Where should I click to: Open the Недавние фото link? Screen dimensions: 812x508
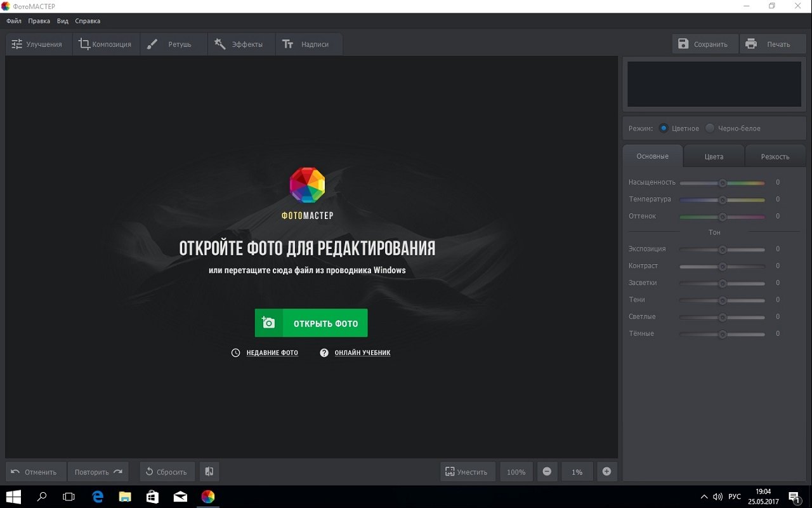pos(272,353)
